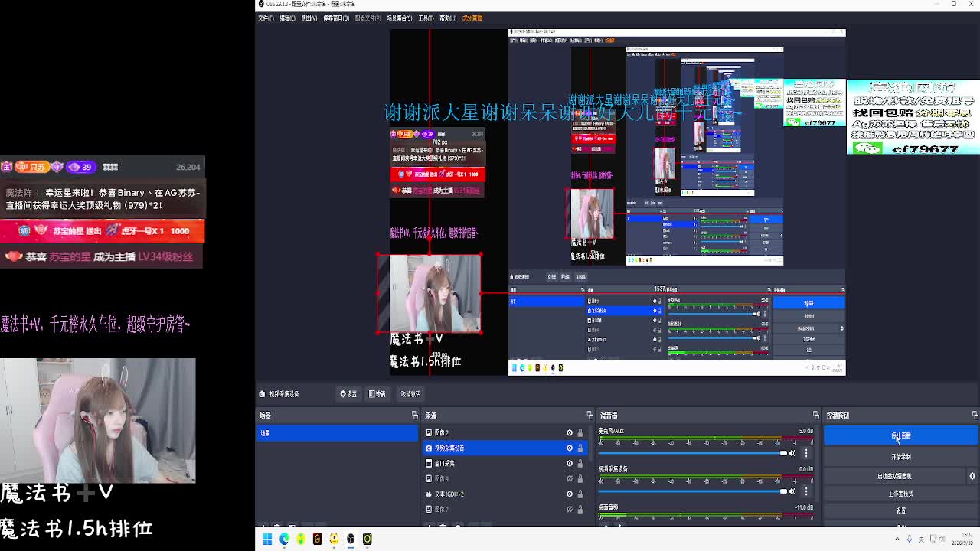Open the 帮助(H) Help menu
The image size is (980, 551).
click(x=448, y=18)
